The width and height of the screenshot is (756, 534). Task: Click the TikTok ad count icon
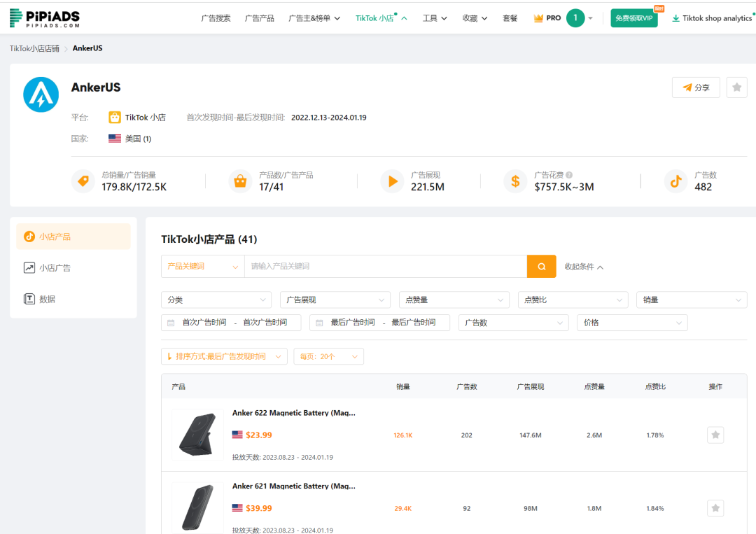pos(676,181)
